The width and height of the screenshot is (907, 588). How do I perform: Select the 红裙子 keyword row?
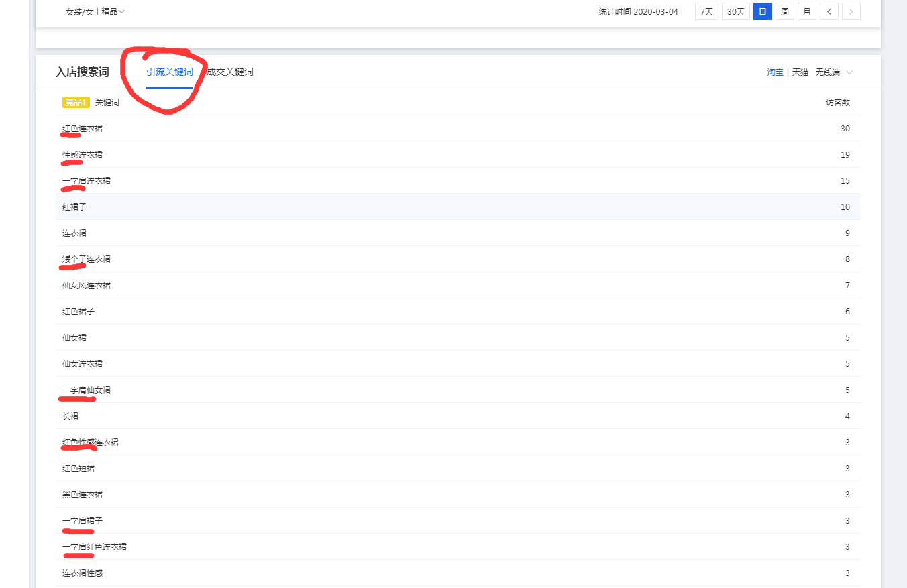point(74,207)
